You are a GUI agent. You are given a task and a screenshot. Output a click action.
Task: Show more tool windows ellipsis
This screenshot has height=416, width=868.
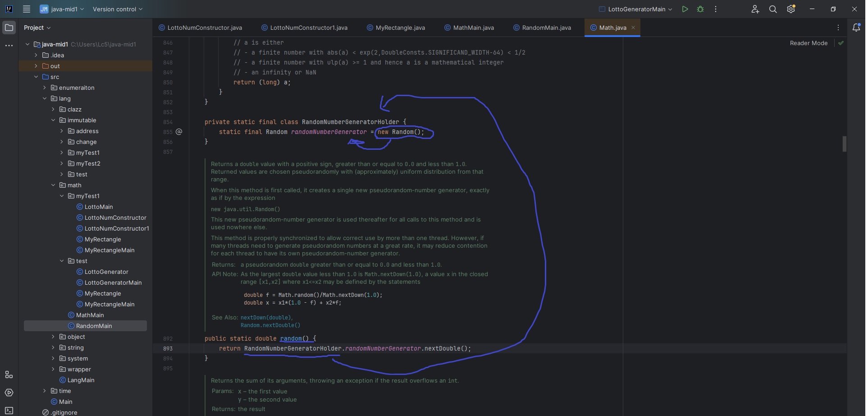coord(9,46)
